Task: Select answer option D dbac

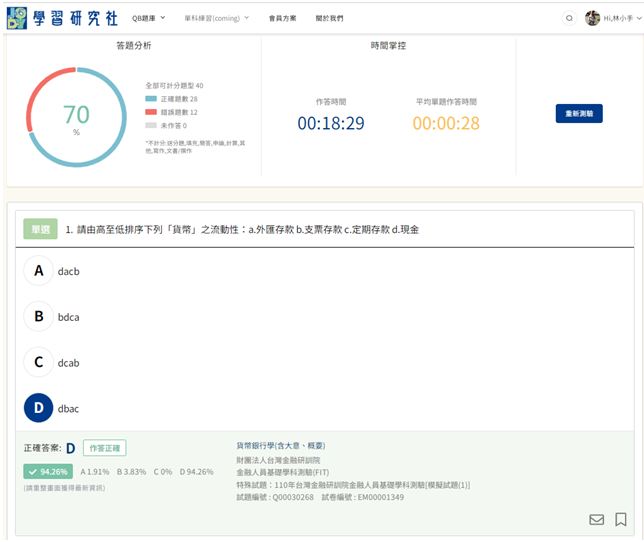Action: coord(38,408)
